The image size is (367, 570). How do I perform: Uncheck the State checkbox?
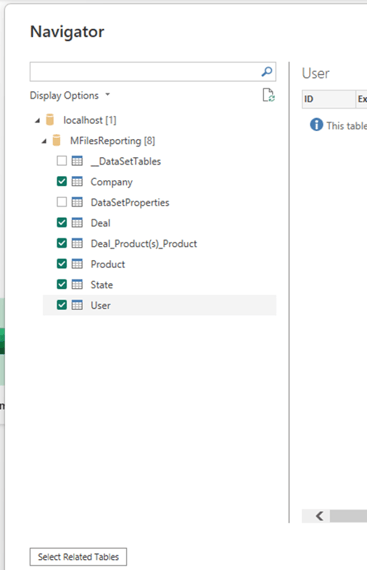62,284
